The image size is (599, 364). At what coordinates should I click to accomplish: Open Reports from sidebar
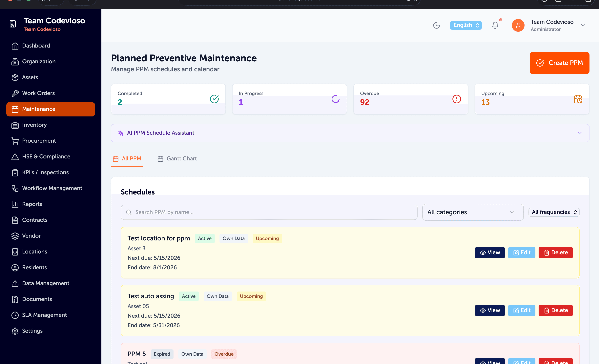51,204
